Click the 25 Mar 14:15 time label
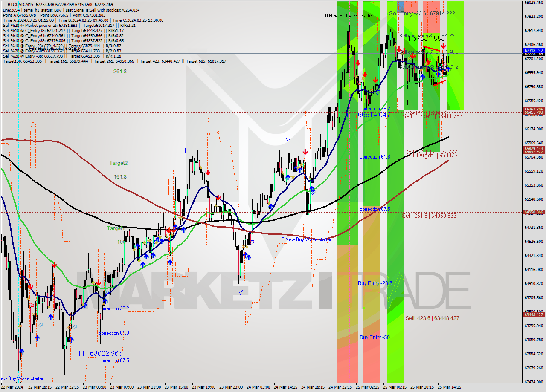 (449, 387)
